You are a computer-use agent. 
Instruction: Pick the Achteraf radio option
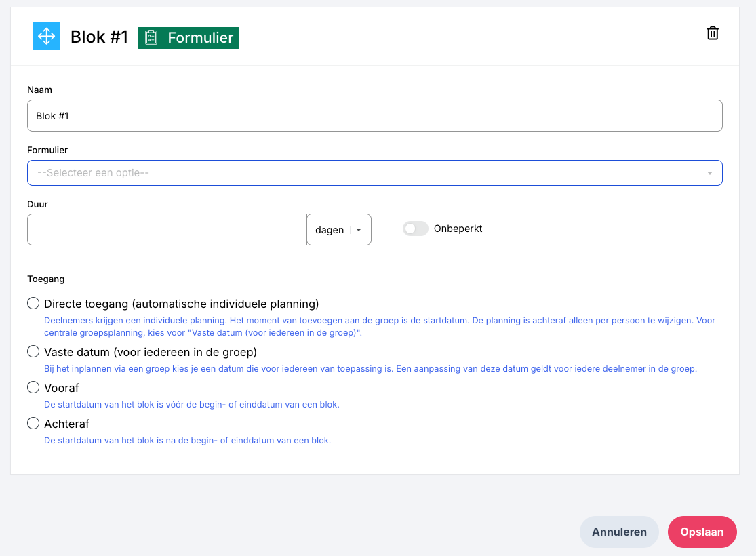[33, 424]
